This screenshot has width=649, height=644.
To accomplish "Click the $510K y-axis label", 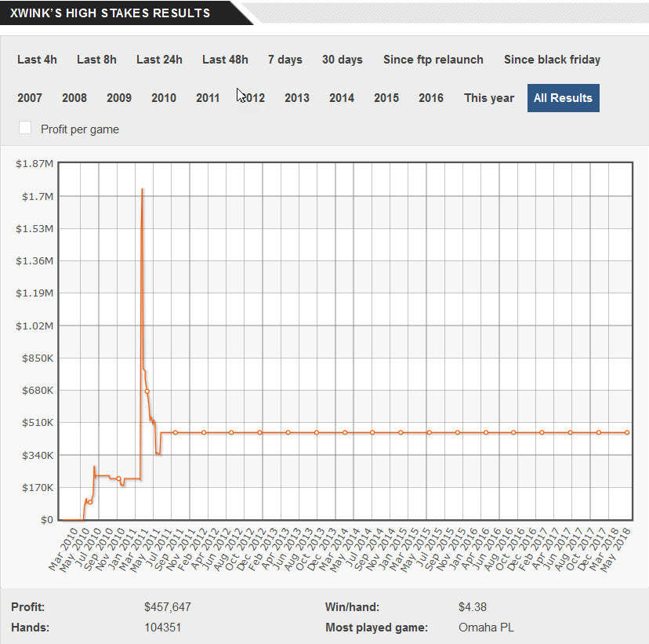I will (x=38, y=423).
